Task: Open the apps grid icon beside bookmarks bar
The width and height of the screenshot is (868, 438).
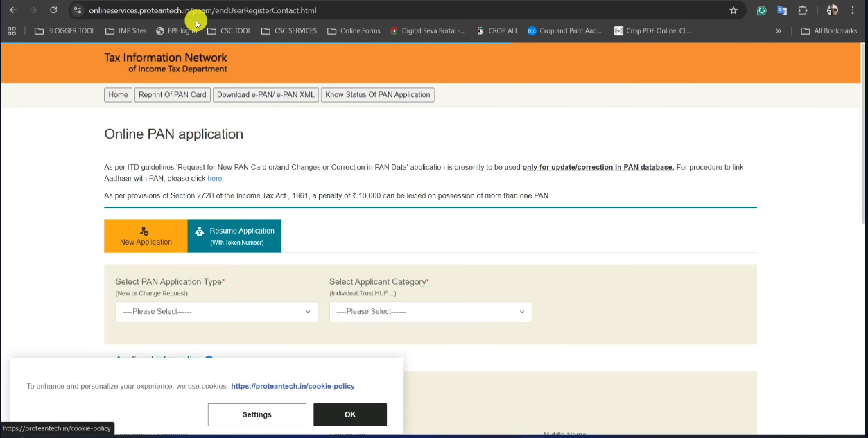Action: [11, 30]
